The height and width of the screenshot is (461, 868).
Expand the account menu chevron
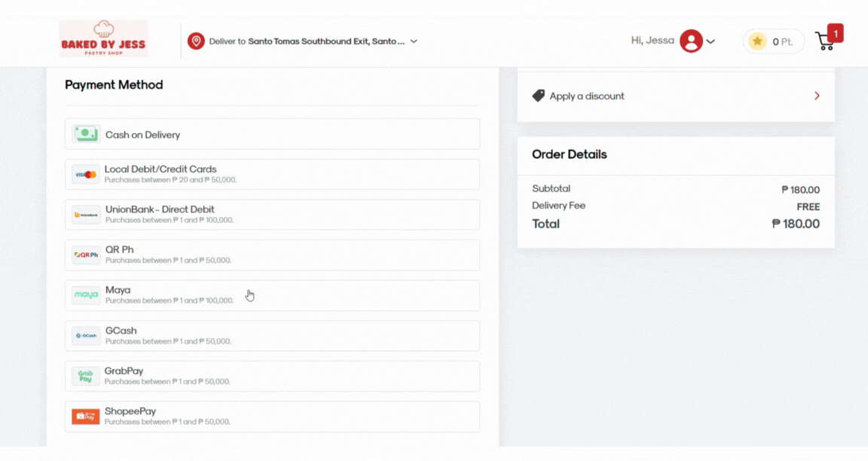pos(711,41)
